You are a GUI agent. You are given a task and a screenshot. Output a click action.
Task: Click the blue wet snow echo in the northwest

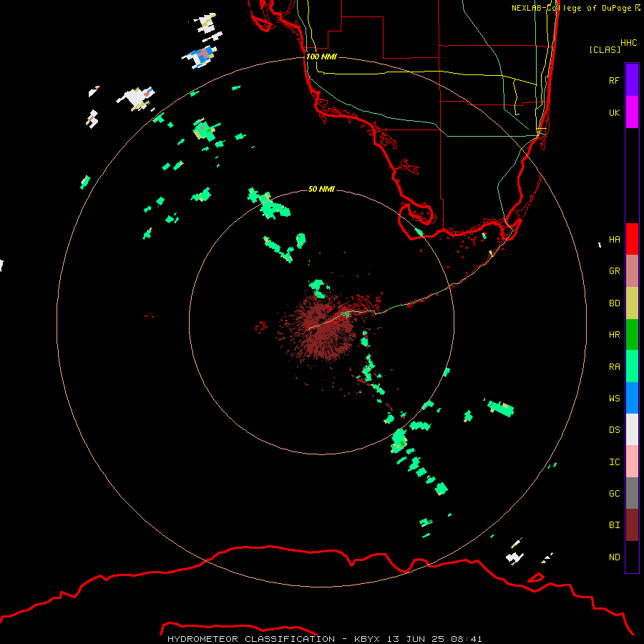click(x=200, y=57)
